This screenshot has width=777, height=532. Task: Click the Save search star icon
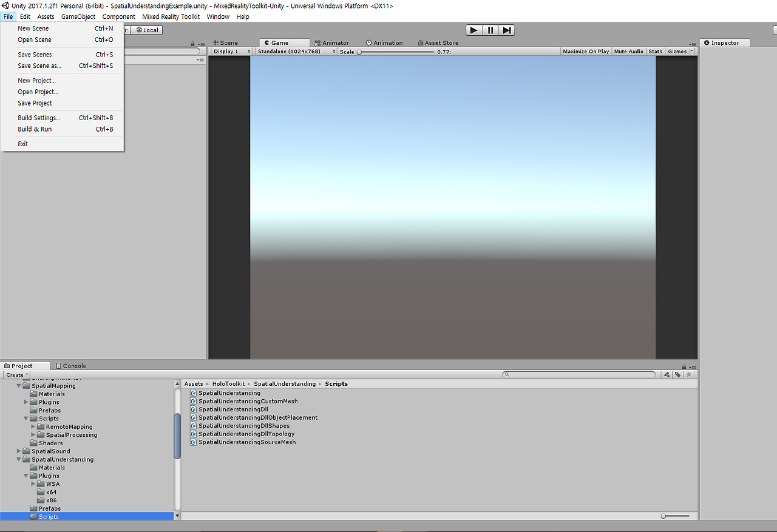tap(688, 375)
